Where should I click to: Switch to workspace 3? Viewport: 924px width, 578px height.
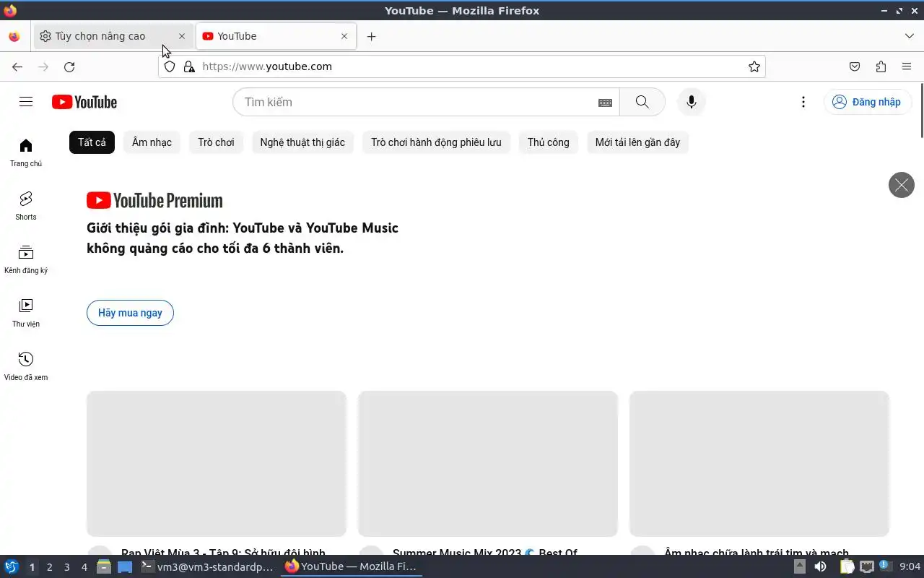pyautogui.click(x=66, y=567)
